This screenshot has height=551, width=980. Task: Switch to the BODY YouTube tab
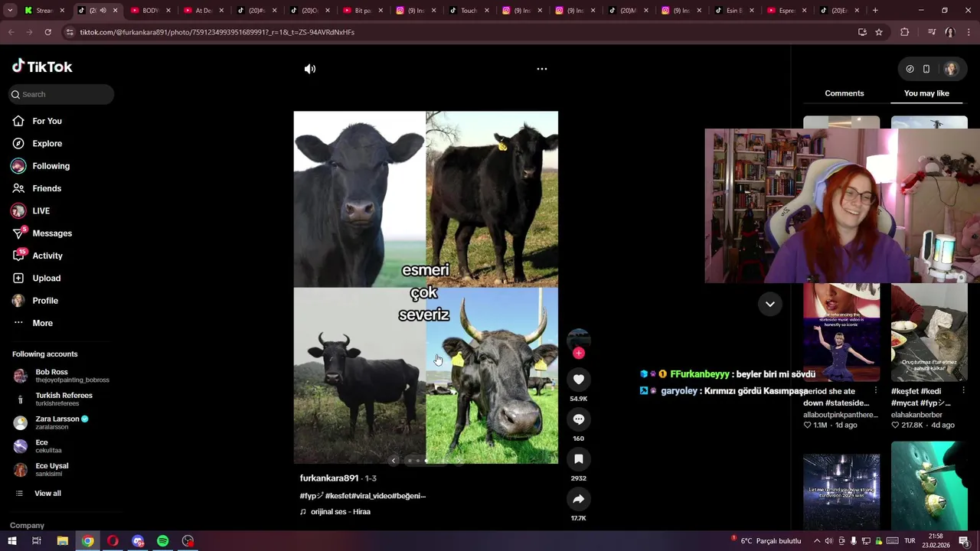[151, 11]
